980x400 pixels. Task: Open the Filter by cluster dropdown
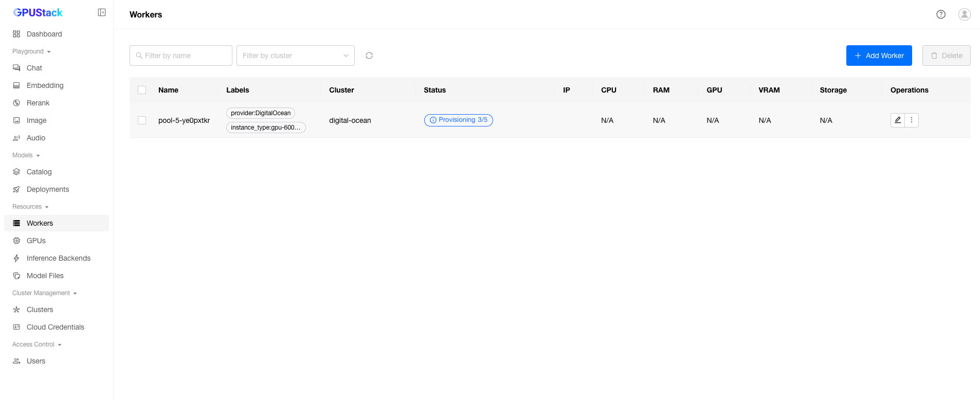point(295,56)
